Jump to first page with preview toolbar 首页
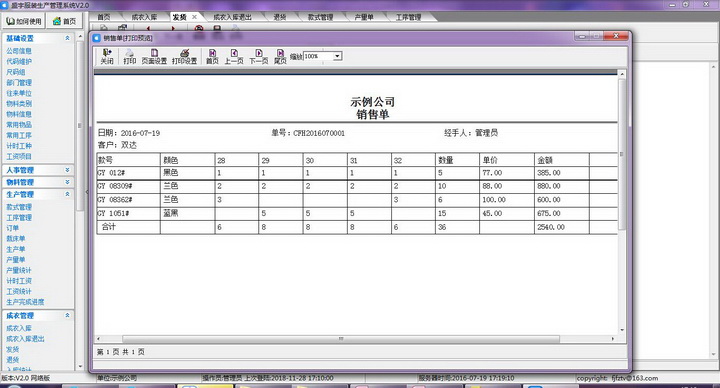 tap(212, 56)
